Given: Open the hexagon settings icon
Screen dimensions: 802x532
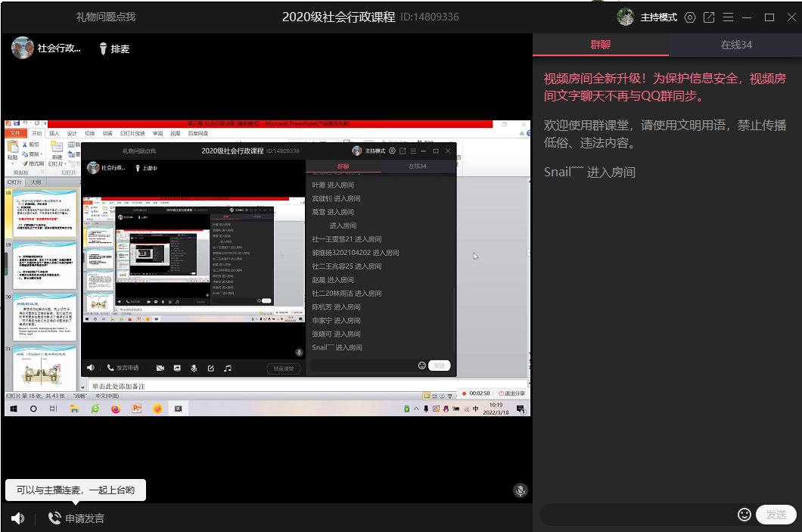Looking at the screenshot, I should 689,17.
